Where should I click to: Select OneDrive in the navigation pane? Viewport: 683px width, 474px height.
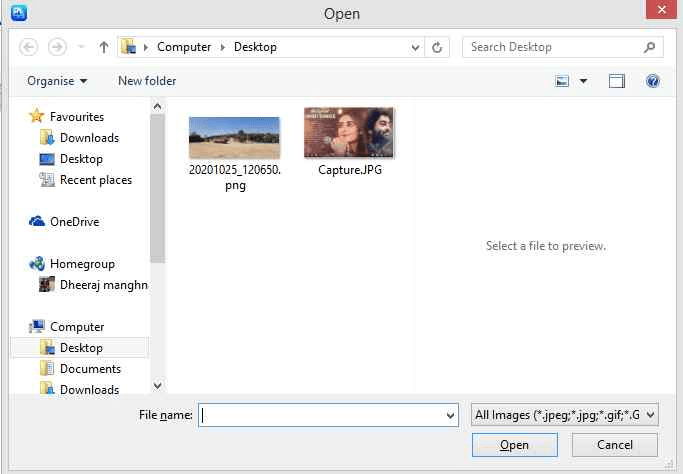click(x=74, y=221)
